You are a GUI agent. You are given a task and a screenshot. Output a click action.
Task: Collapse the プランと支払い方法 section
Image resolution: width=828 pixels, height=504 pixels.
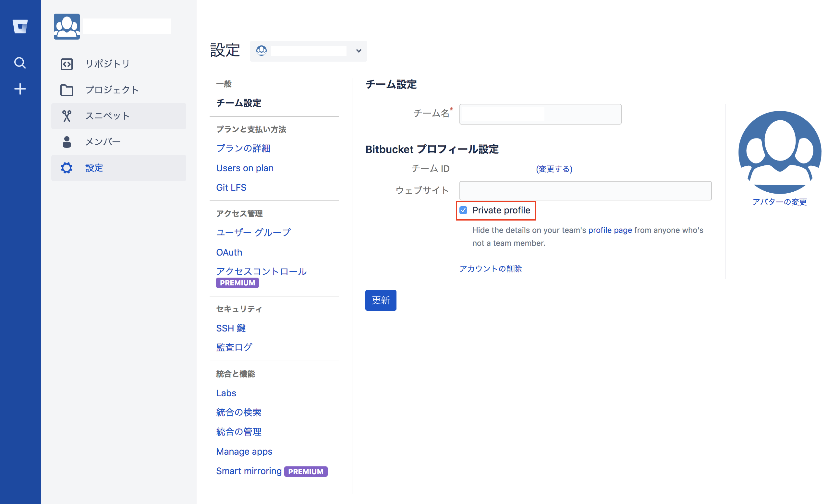point(251,129)
